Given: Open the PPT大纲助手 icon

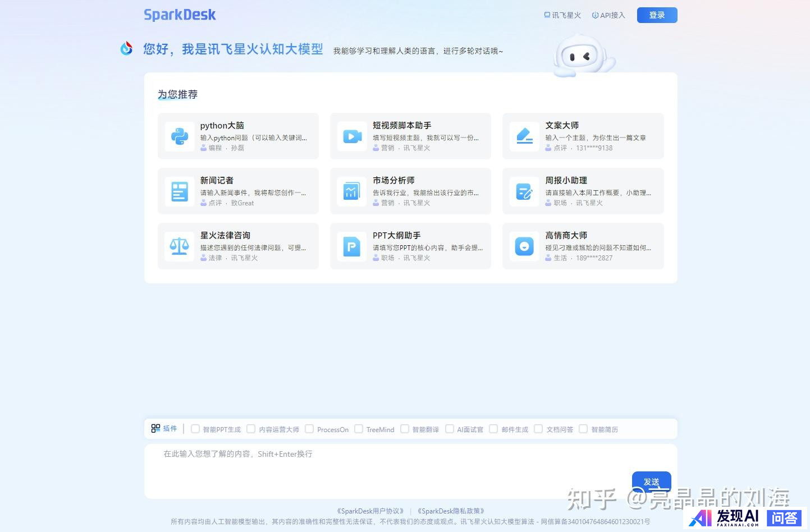Looking at the screenshot, I should pyautogui.click(x=352, y=246).
